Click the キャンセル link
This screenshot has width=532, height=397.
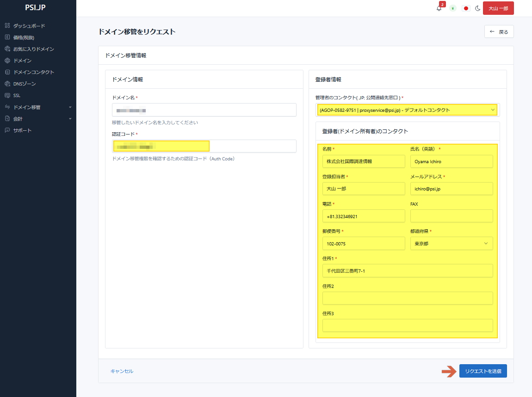click(x=122, y=371)
